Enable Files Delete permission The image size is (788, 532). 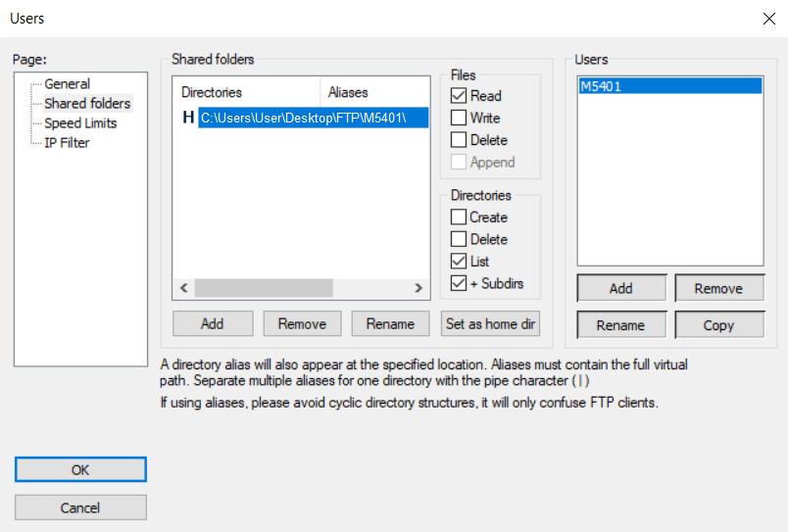459,140
